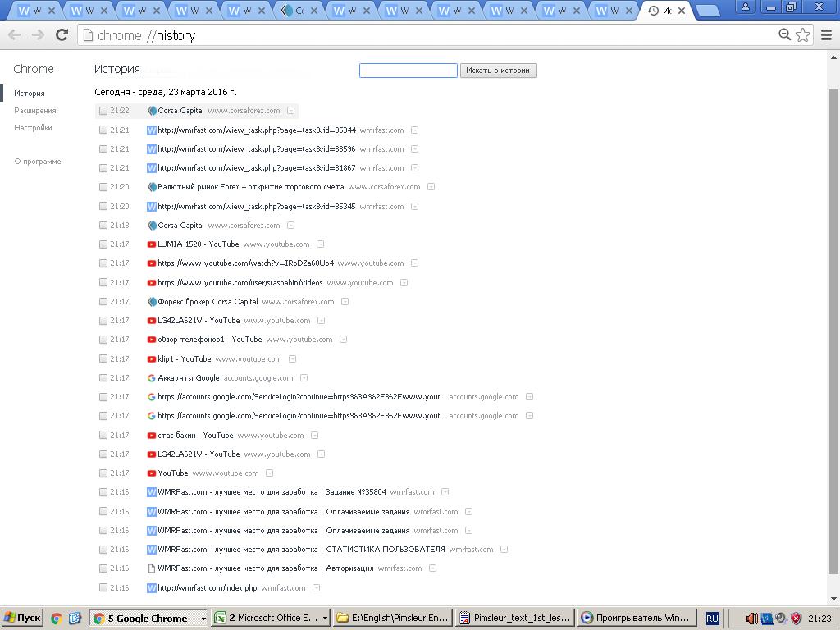
Task: Switch to the Corsa Capital browser tab
Action: 299,11
